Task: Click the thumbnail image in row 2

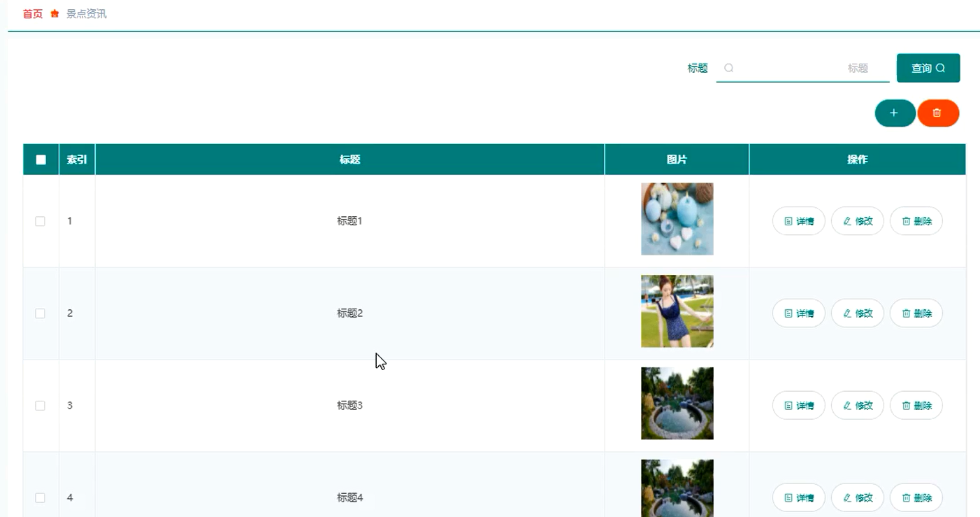Action: pos(677,311)
